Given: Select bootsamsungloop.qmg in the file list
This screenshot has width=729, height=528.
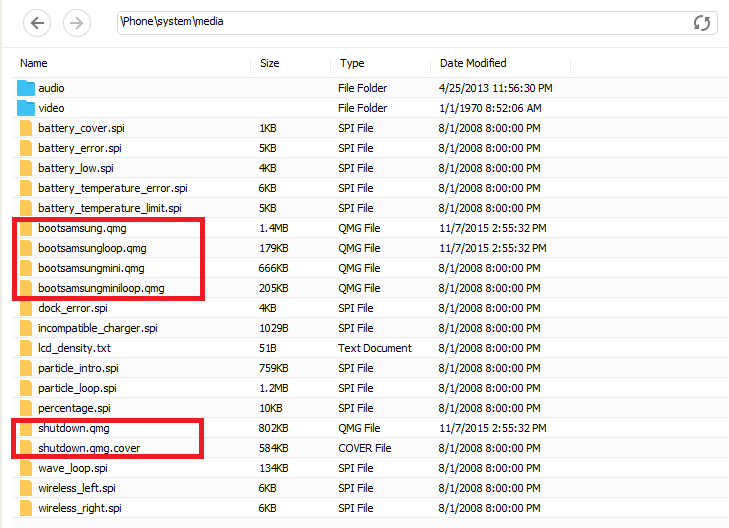Looking at the screenshot, I should [92, 248].
